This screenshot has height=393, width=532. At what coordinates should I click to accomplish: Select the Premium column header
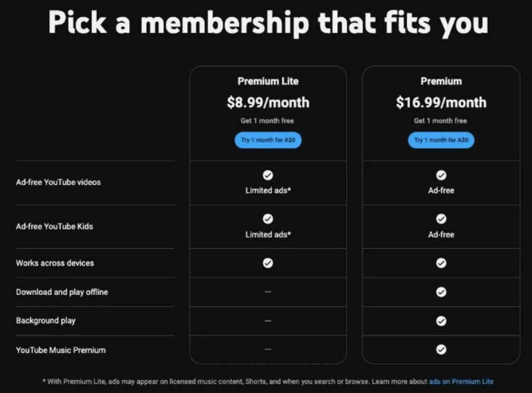click(x=441, y=81)
